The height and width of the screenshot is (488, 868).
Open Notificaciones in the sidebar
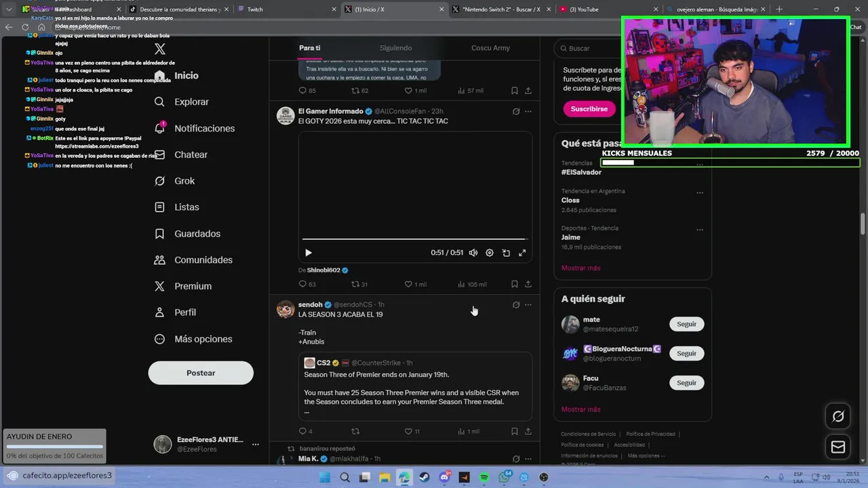194,128
